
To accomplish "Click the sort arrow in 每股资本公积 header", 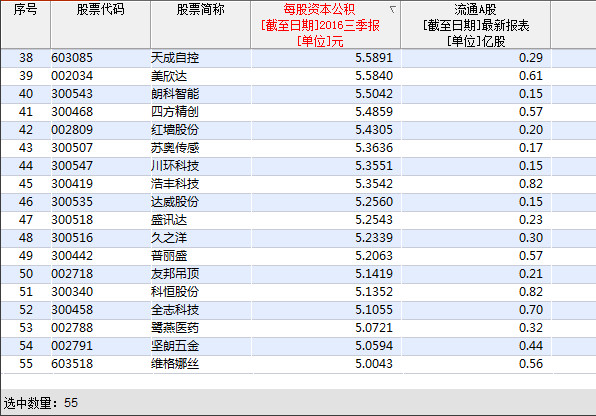I will pos(393,9).
